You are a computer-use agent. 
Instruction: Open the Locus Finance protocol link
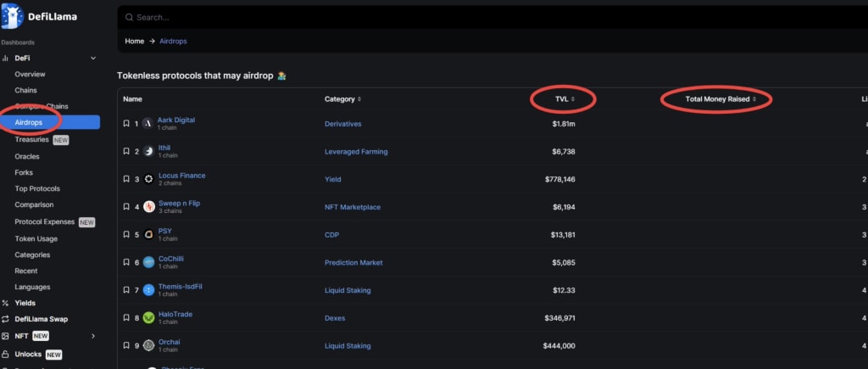click(x=181, y=175)
